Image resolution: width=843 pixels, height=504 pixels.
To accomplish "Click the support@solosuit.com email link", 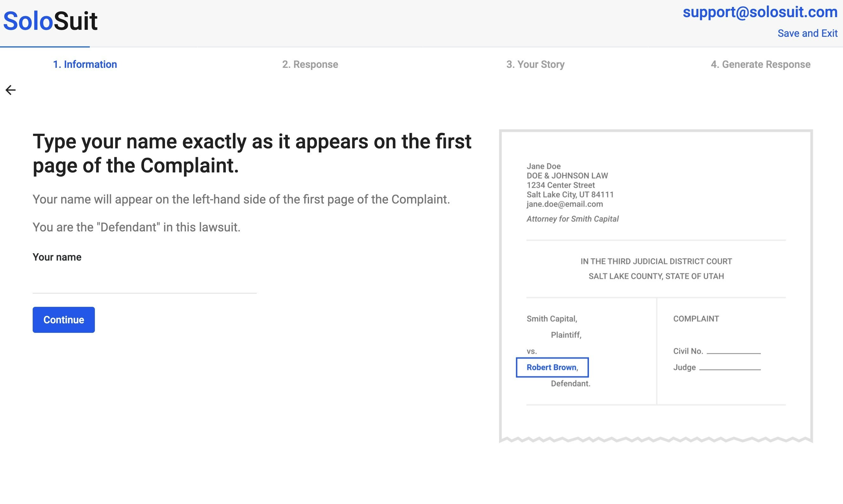I will point(760,12).
